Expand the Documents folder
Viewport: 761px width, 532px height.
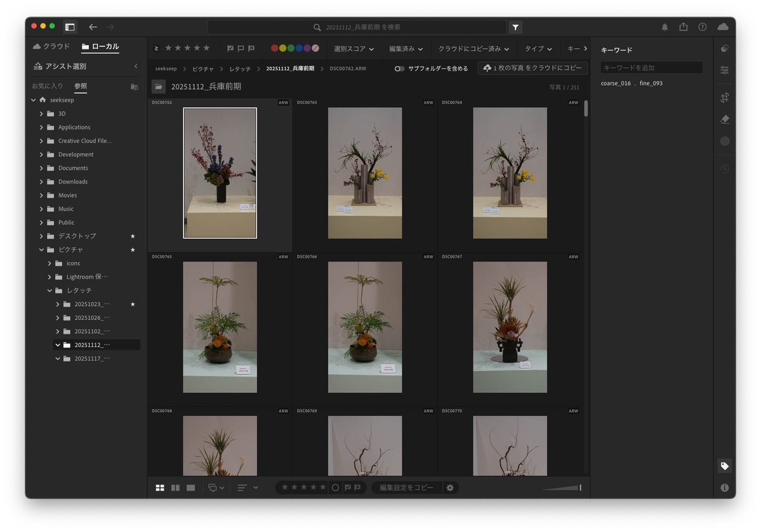42,168
